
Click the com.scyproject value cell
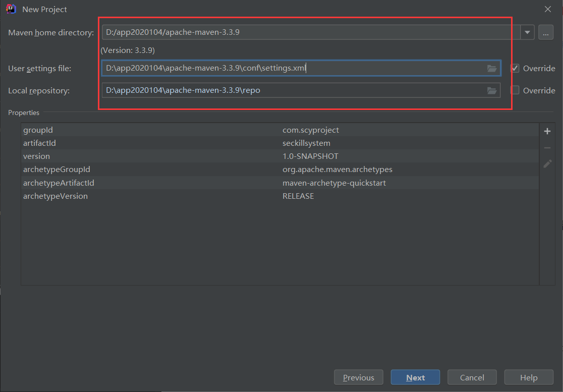(x=311, y=130)
